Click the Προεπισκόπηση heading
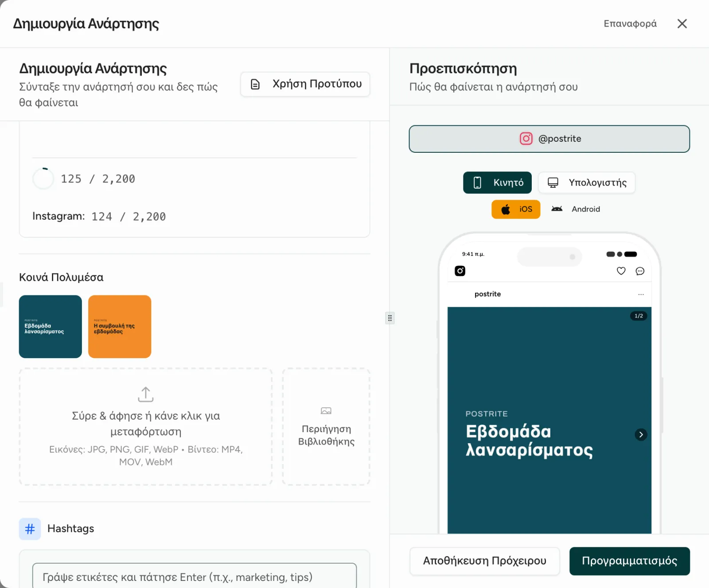 pyautogui.click(x=463, y=69)
